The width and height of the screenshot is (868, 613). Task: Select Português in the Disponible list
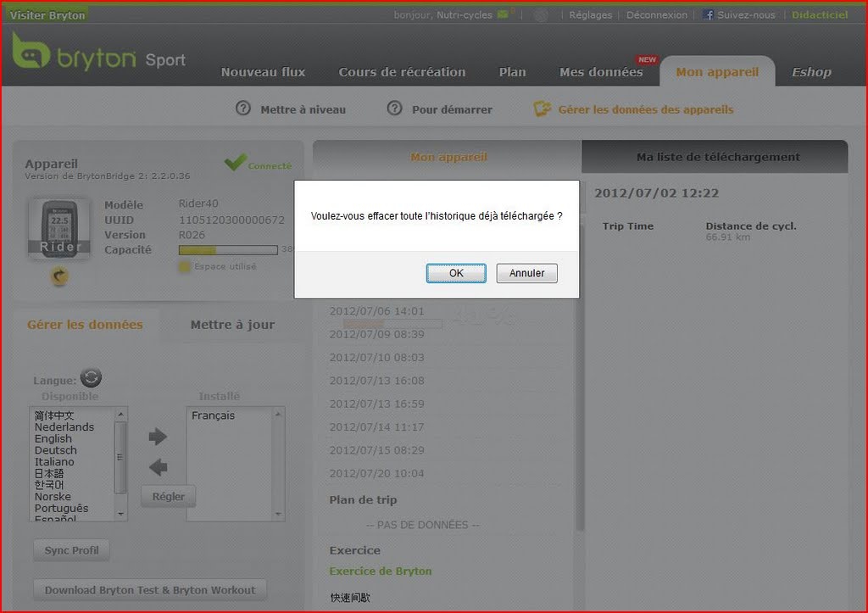coord(61,509)
